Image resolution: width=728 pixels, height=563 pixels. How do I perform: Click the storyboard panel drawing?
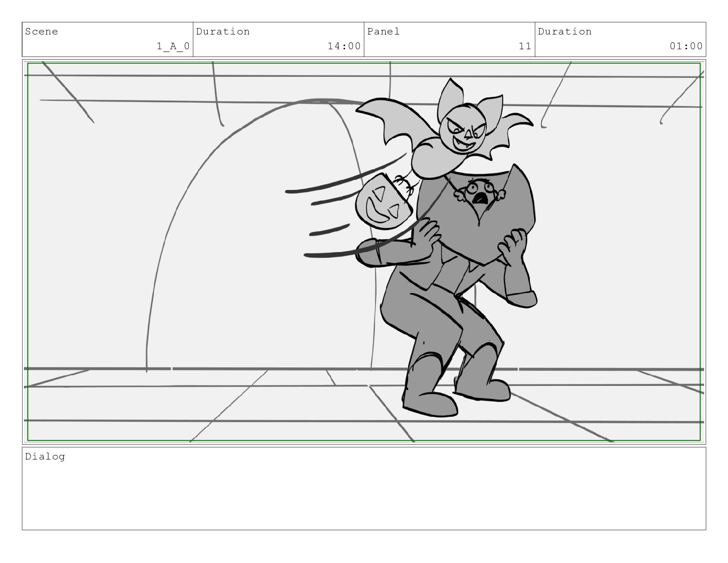364,252
